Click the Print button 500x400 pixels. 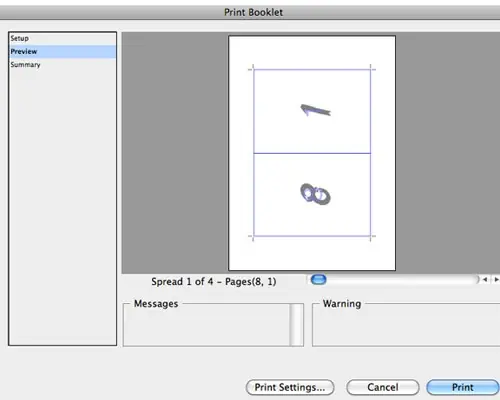(x=463, y=387)
